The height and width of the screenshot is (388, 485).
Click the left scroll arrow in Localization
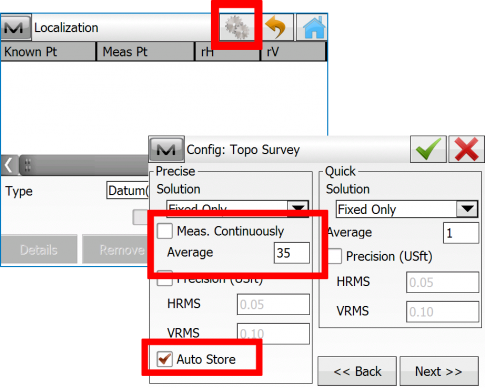pyautogui.click(x=9, y=165)
